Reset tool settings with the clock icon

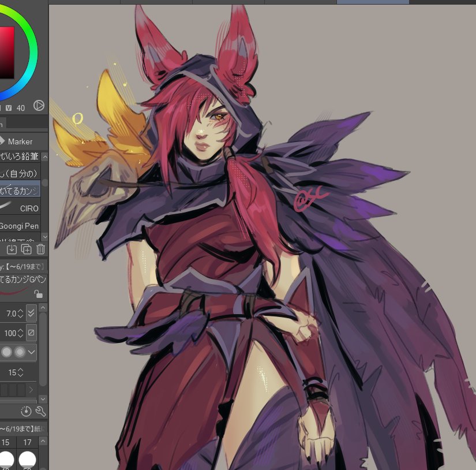pos(26,411)
